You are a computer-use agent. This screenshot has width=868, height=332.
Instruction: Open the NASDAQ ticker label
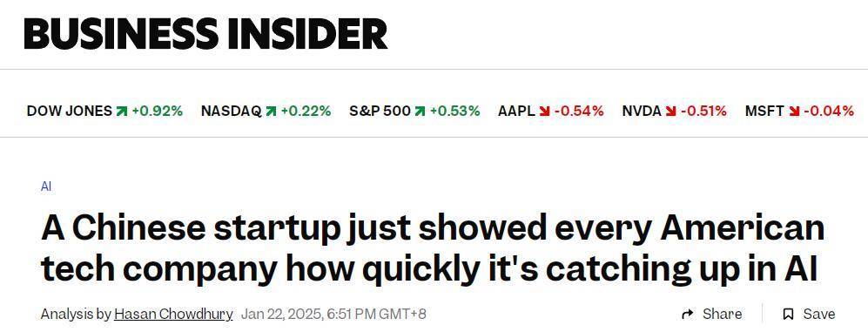tap(231, 112)
